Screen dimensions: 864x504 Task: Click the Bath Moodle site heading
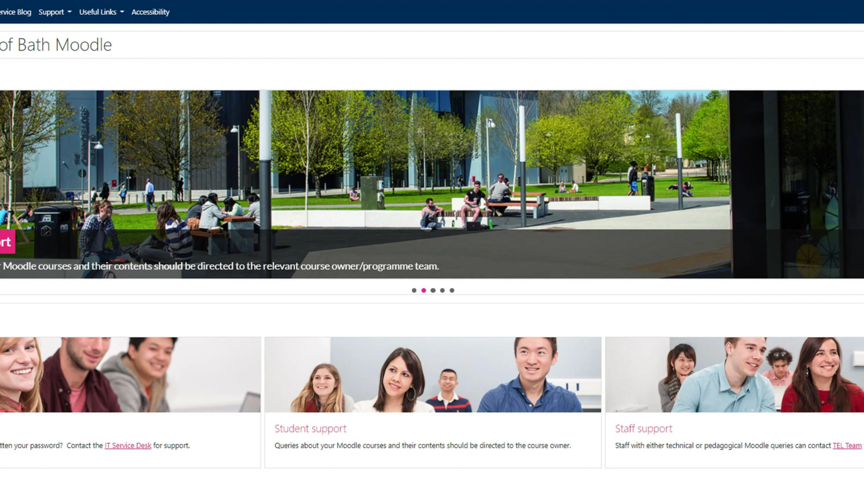[x=55, y=45]
